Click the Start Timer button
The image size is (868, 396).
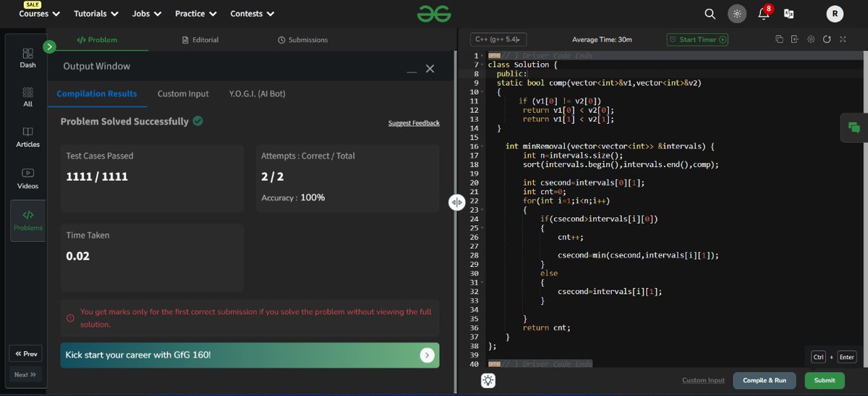[x=697, y=39]
